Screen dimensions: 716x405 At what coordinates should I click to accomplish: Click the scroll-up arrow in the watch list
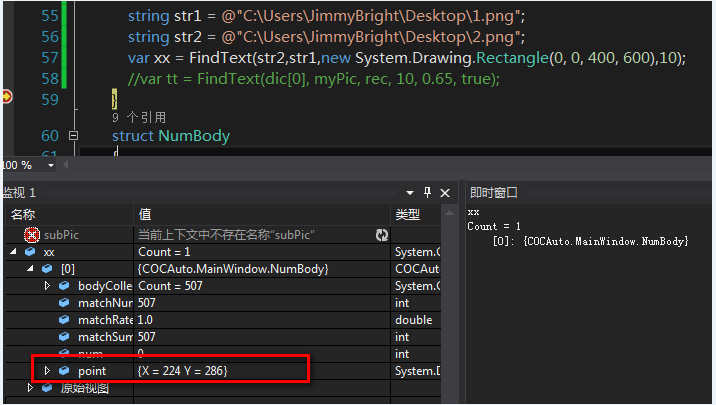(x=449, y=213)
